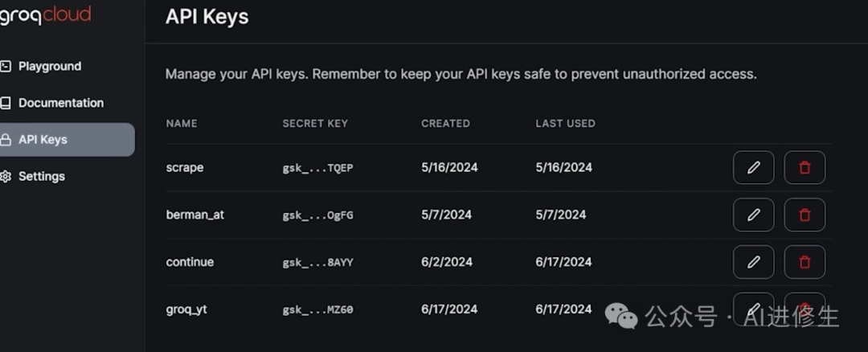Click the CREATED column header
868x352 pixels.
[x=445, y=123]
